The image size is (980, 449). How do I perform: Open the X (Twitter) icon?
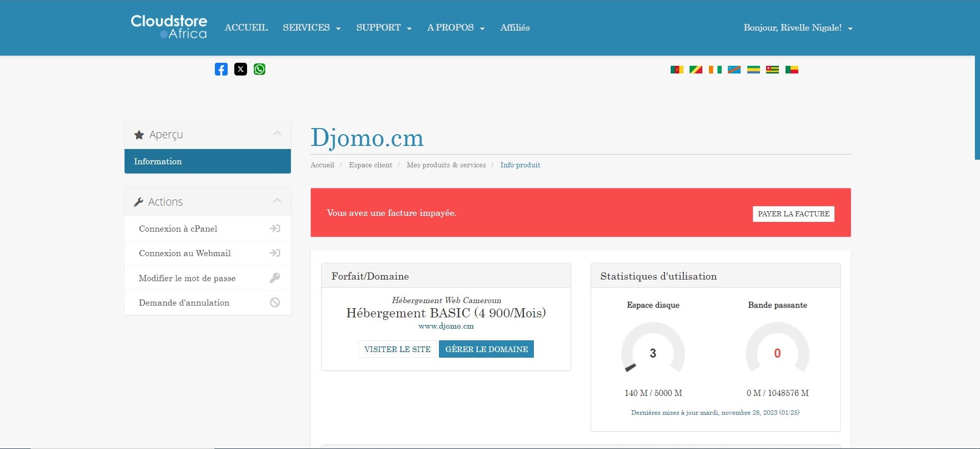coord(240,69)
